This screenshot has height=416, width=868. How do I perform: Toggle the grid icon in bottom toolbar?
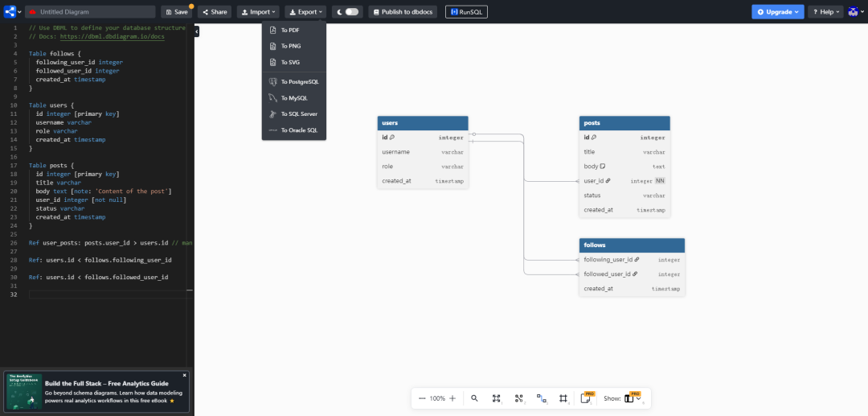coord(563,398)
